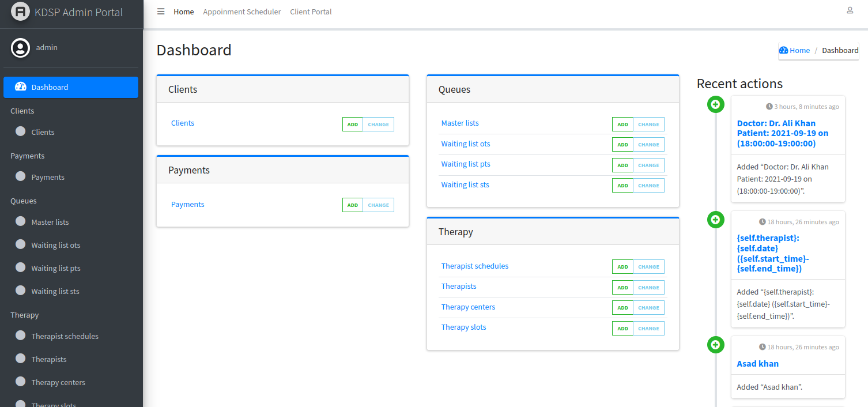
Task: Click the circle icon beside Waiting list sts
Action: (x=21, y=291)
